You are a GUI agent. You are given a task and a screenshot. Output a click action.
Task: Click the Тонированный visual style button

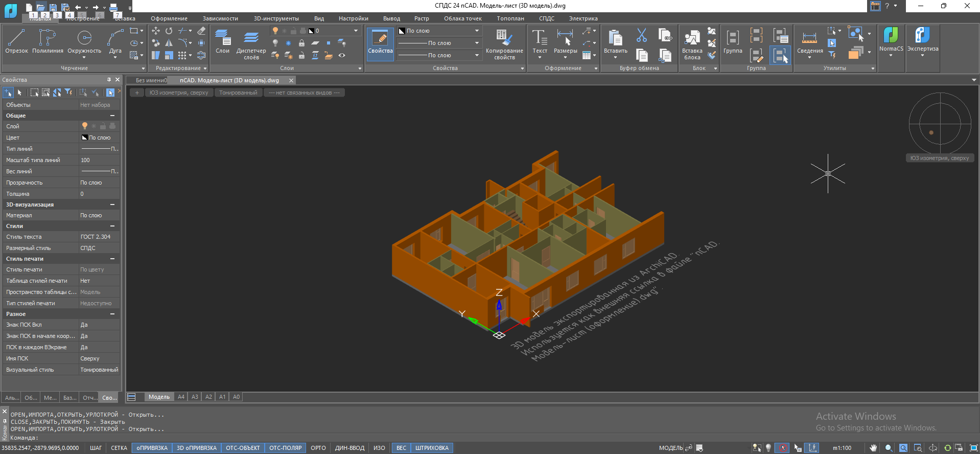point(238,93)
